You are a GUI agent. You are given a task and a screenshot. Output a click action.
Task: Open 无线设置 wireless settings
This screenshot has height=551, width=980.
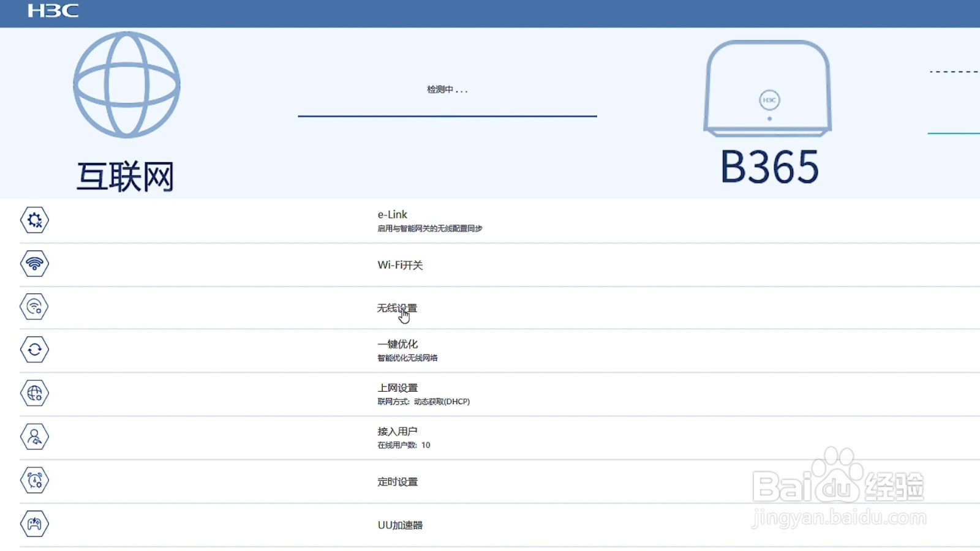tap(398, 307)
